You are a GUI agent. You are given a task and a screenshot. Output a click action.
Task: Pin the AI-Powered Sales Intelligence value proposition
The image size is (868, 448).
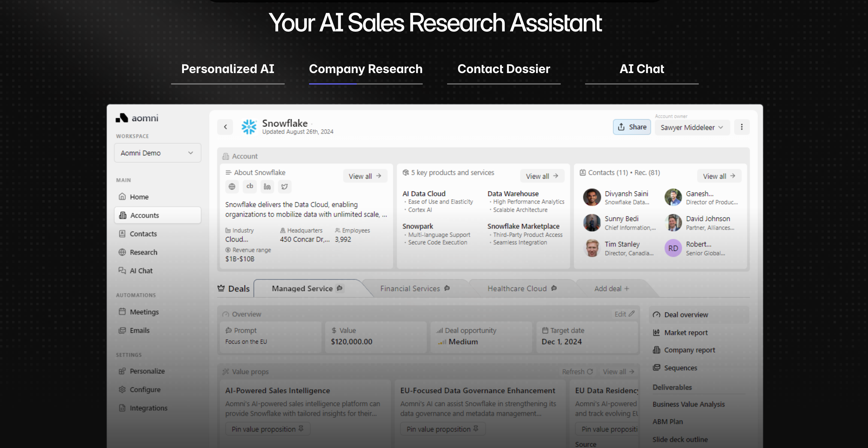point(267,428)
